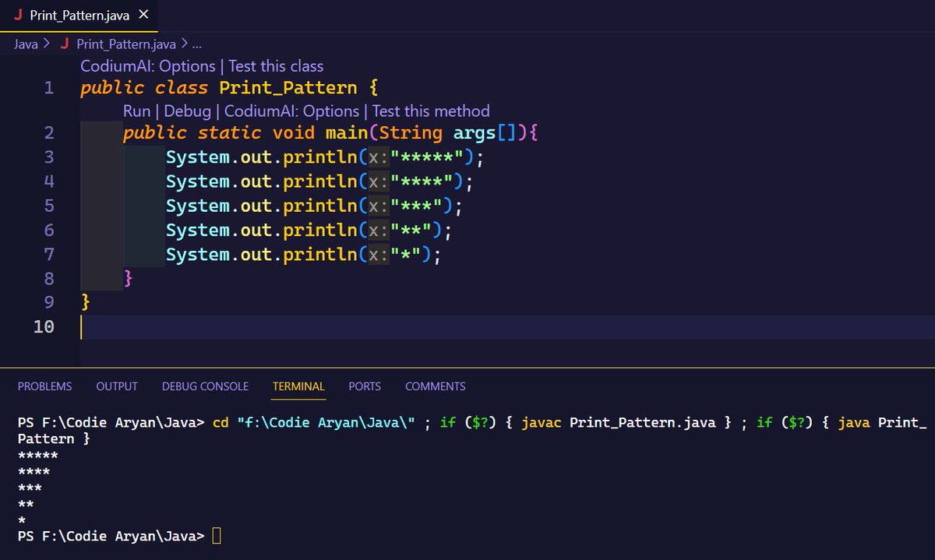Open CodiumAI Options above the class
935x560 pixels.
tap(148, 66)
